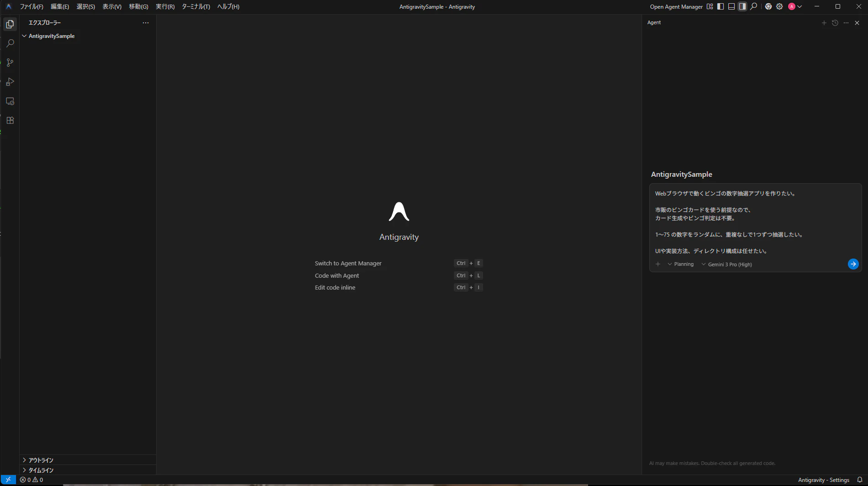Open the ヘルプ(H) menu
This screenshot has height=486, width=868.
coord(228,6)
